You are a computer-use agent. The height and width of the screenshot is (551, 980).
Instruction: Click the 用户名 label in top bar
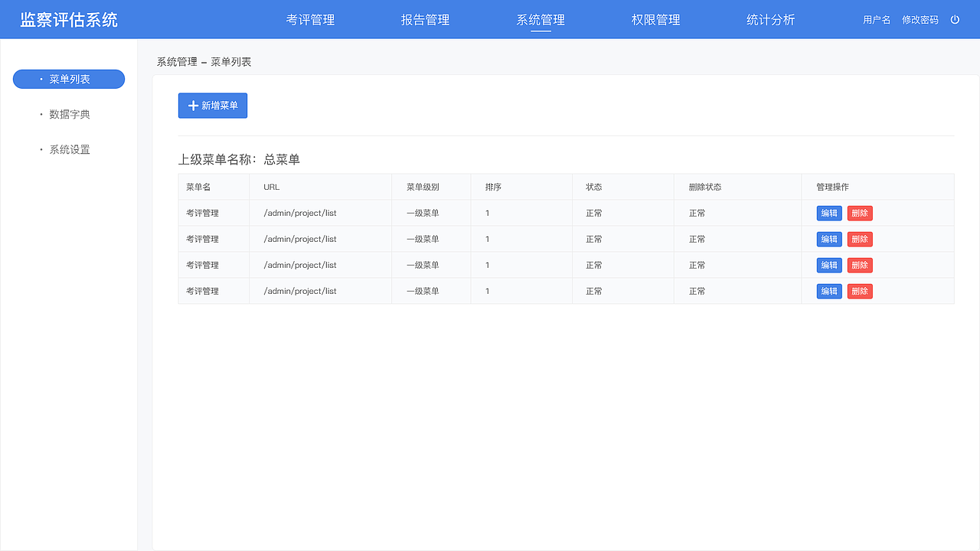(x=876, y=20)
